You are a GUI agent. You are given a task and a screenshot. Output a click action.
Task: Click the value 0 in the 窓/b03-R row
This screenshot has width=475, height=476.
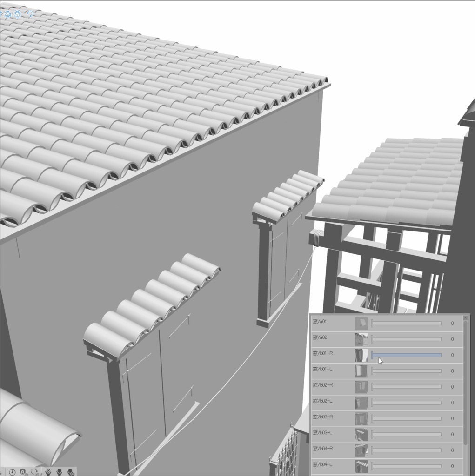(x=453, y=419)
